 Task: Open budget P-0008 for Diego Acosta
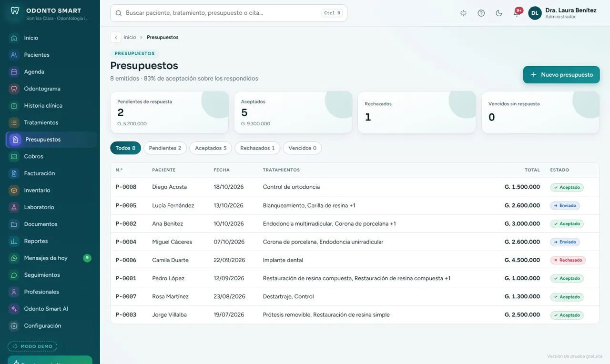click(x=355, y=187)
